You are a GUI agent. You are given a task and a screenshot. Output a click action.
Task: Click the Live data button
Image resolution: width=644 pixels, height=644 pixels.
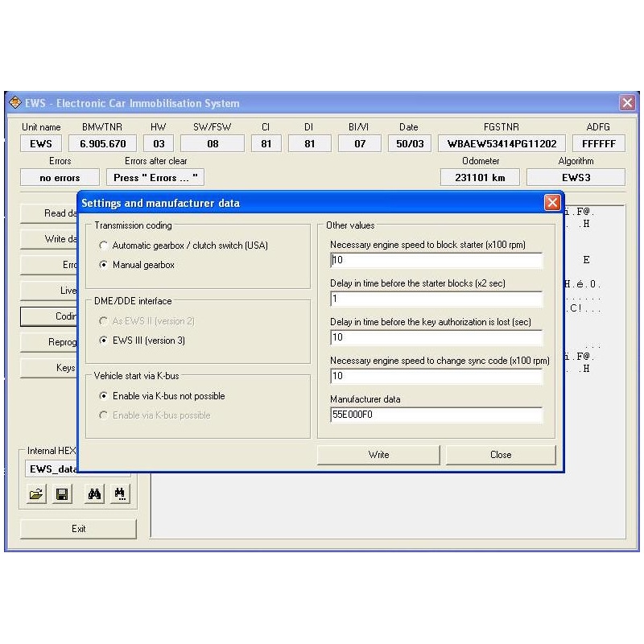coord(49,291)
